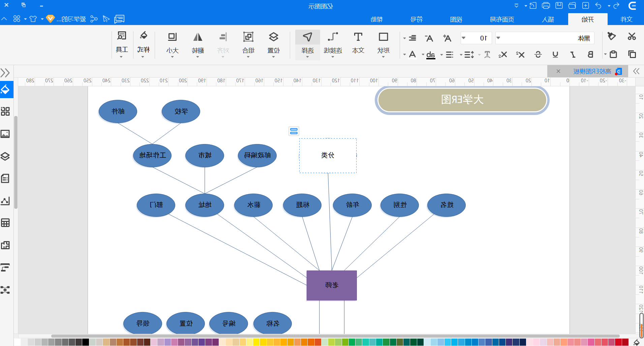Select the 老师 entity rectangle

coord(332,285)
